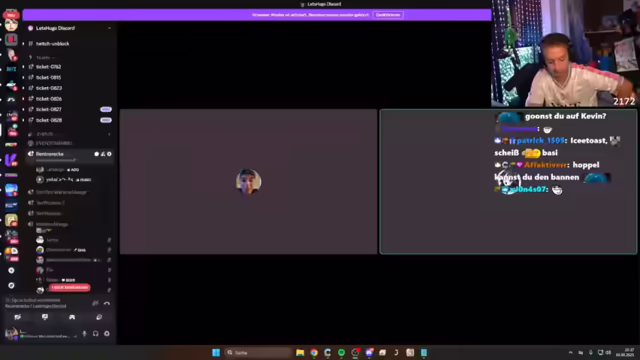Expand the arrow next to ticket-0823
The width and height of the screenshot is (640, 360).
(x=23, y=88)
